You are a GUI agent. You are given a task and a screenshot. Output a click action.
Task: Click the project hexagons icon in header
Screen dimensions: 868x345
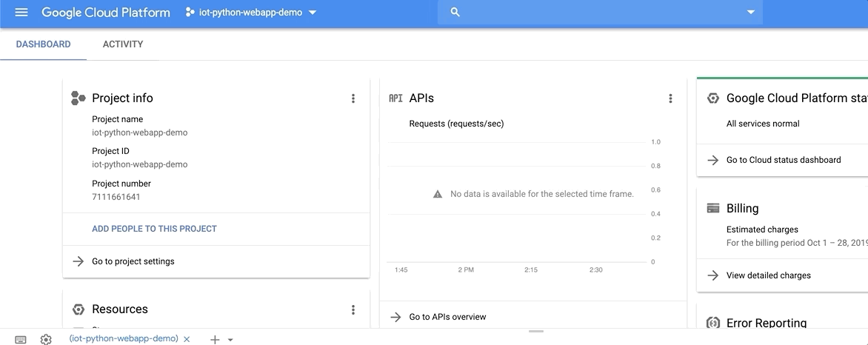pos(190,12)
